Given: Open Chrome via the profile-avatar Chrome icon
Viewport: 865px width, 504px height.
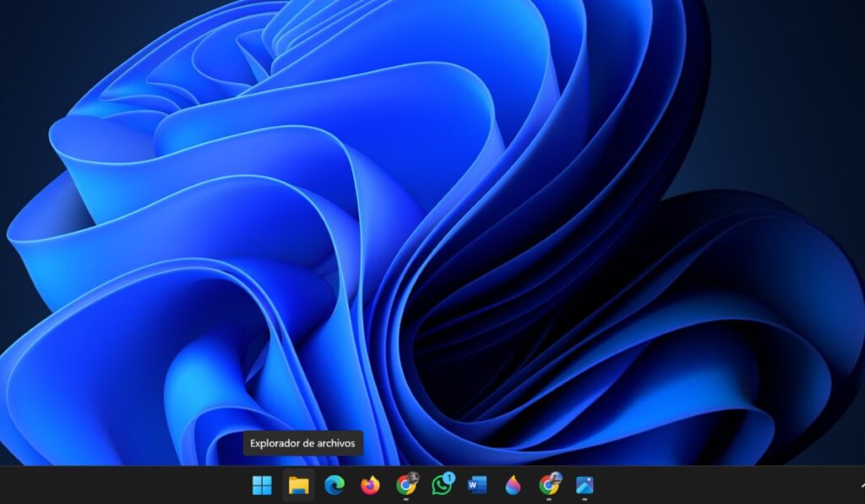Looking at the screenshot, I should (x=549, y=485).
